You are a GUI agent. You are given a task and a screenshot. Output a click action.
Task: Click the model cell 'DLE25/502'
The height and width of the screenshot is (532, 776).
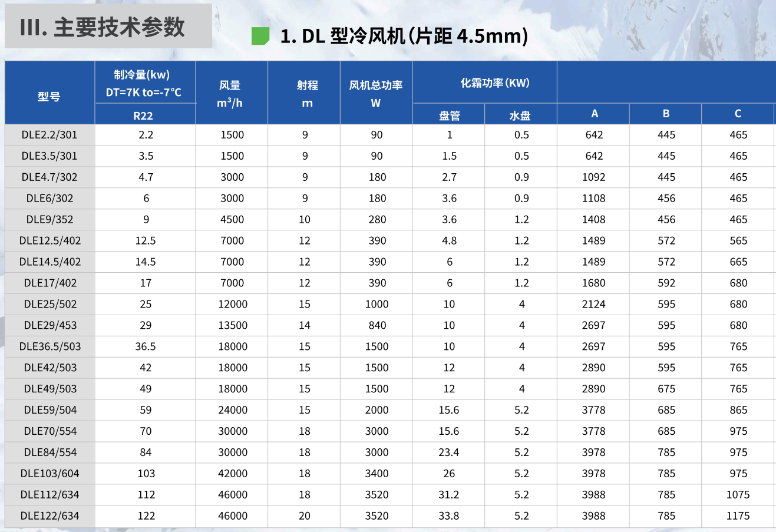(x=49, y=304)
